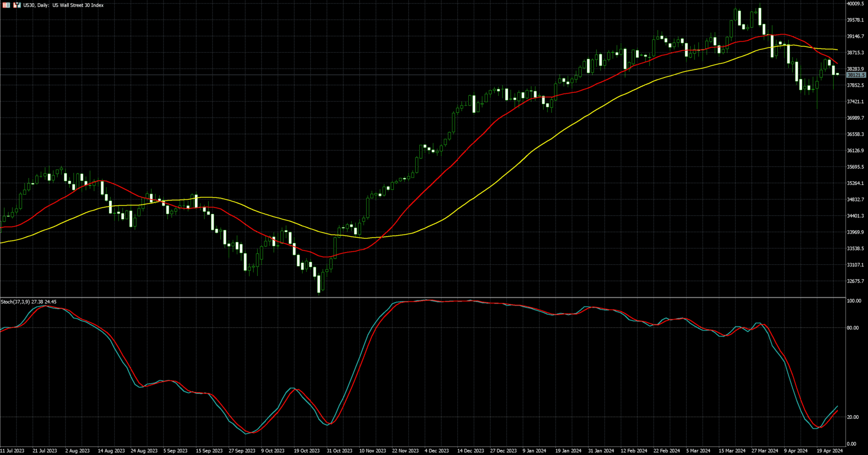
Task: Click the 31 Oct 2023 date label
Action: (x=340, y=451)
